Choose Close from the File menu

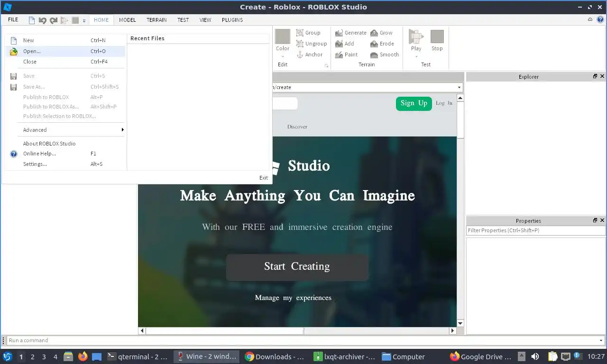[65, 62]
